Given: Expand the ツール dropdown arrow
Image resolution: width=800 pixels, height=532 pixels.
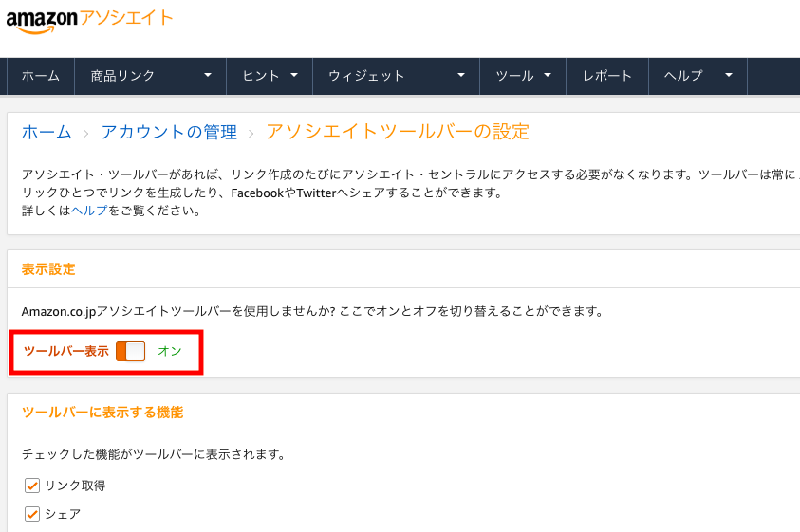Looking at the screenshot, I should pos(548,75).
